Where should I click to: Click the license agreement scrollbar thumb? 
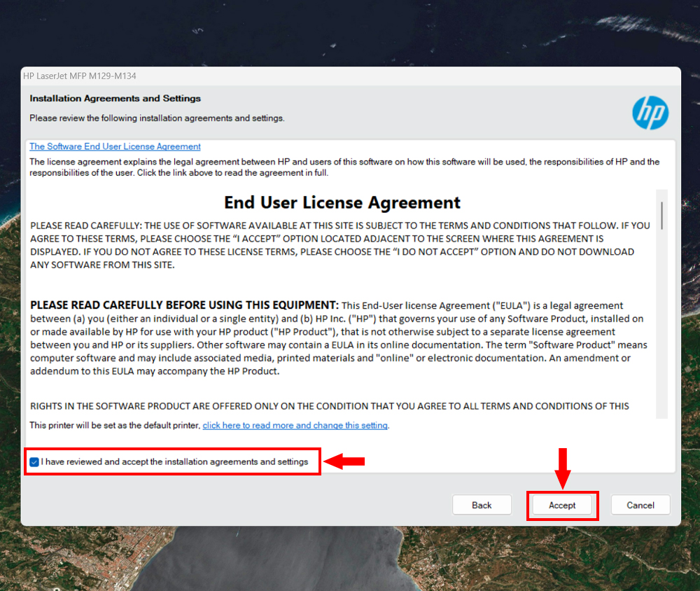(661, 215)
